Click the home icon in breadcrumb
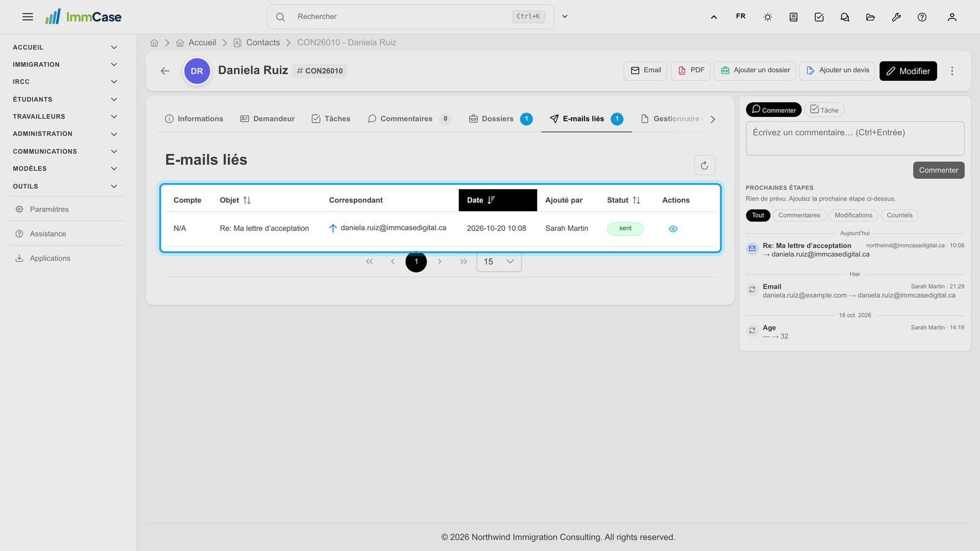Image resolution: width=980 pixels, height=551 pixels. point(154,43)
